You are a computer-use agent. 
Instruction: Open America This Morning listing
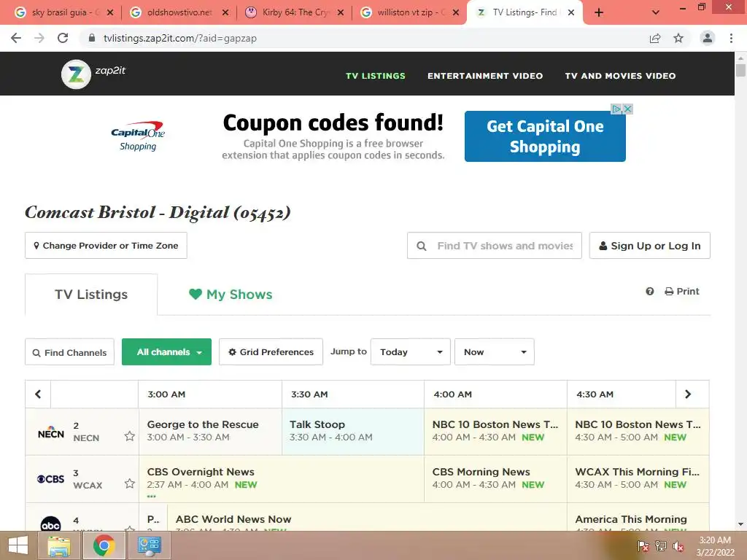pyautogui.click(x=638, y=518)
